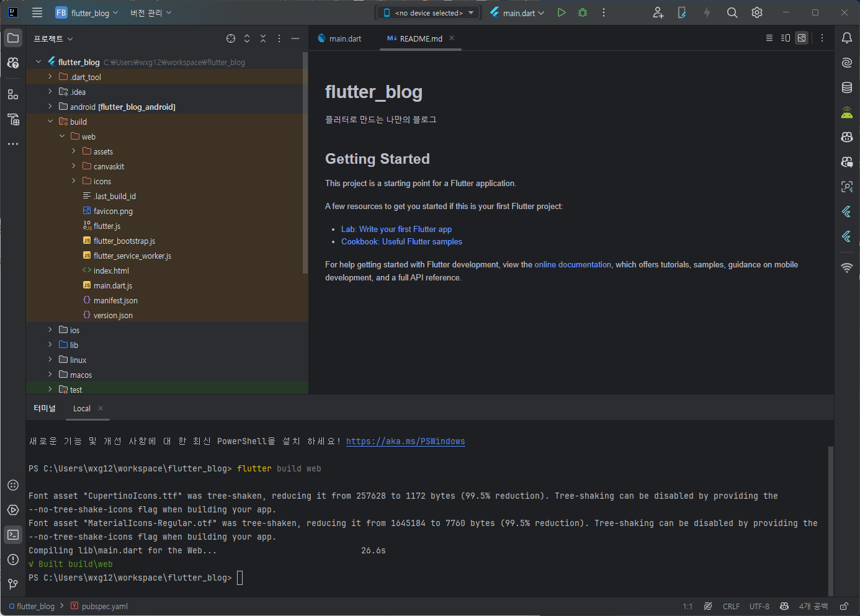Open the aka.ms/PSWindows link in terminal
This screenshot has height=616, width=860.
405,441
